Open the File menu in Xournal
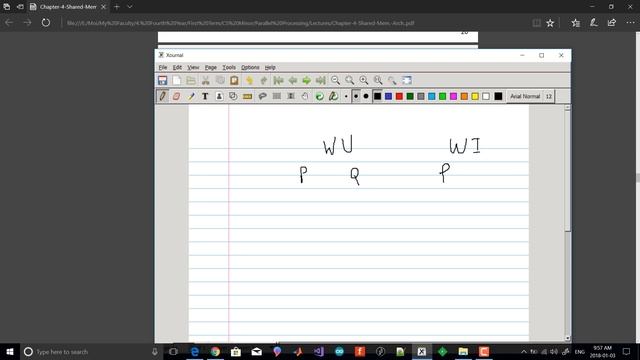This screenshot has width=640, height=360. tap(163, 67)
